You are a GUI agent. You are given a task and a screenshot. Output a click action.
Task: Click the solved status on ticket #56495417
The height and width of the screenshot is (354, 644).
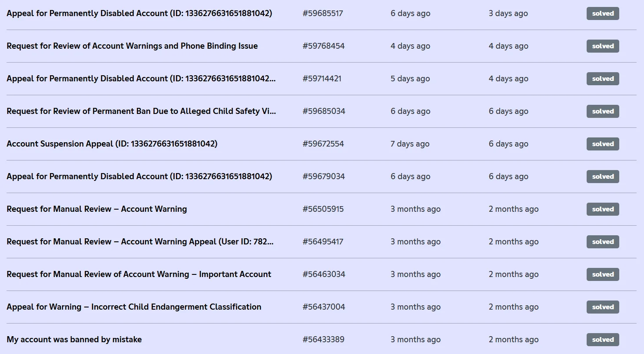[x=602, y=242]
